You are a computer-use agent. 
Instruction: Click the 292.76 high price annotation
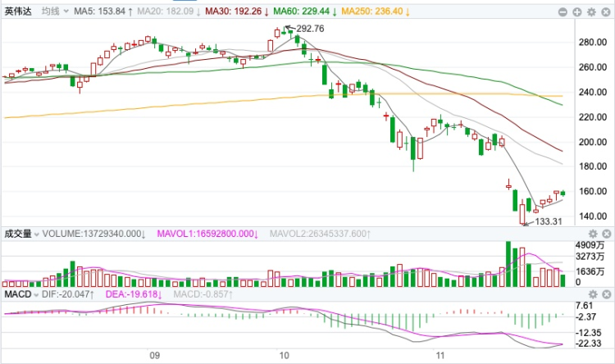(x=310, y=29)
